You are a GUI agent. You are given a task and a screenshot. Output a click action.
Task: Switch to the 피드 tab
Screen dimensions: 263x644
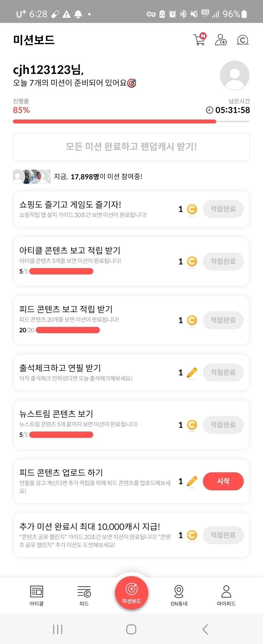[84, 595]
